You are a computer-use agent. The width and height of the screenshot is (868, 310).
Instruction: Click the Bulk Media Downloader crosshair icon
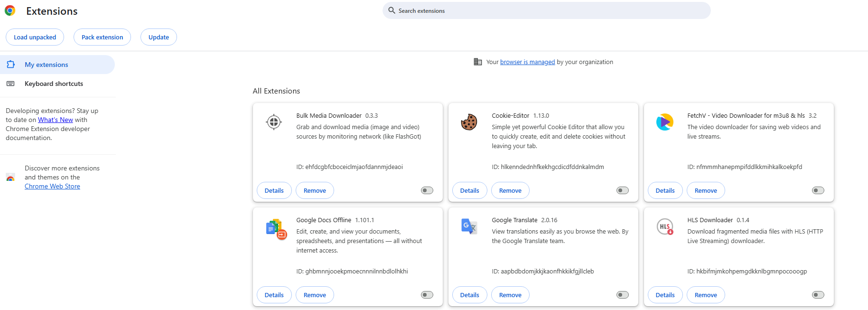click(274, 122)
